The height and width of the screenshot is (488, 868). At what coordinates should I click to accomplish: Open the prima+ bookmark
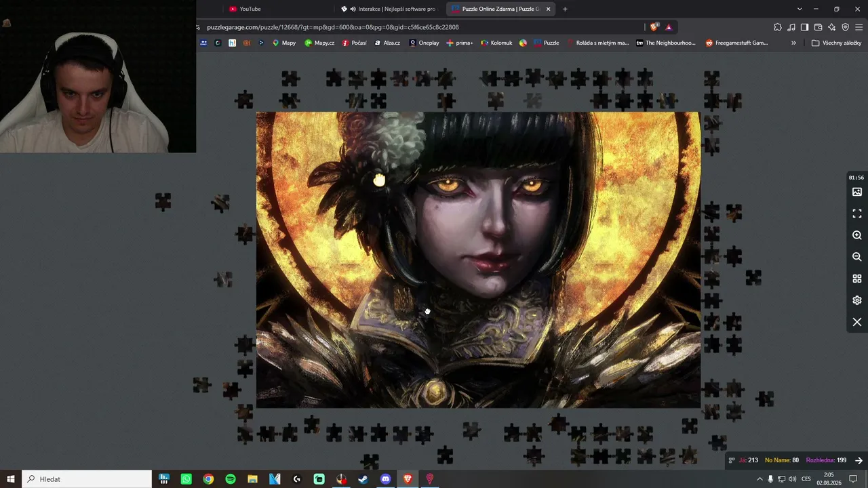coord(460,43)
